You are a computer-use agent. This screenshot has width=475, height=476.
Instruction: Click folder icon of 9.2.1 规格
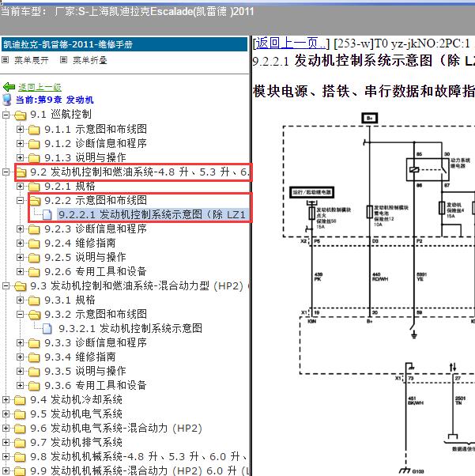coord(34,187)
